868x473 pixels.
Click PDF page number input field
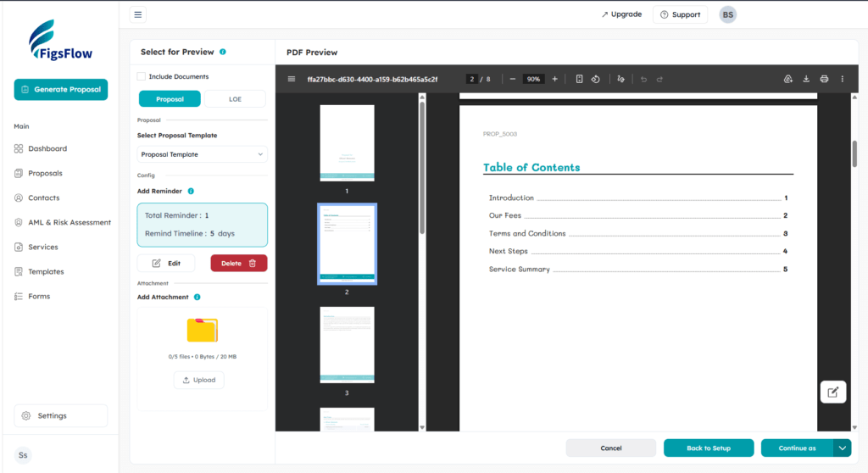(471, 79)
